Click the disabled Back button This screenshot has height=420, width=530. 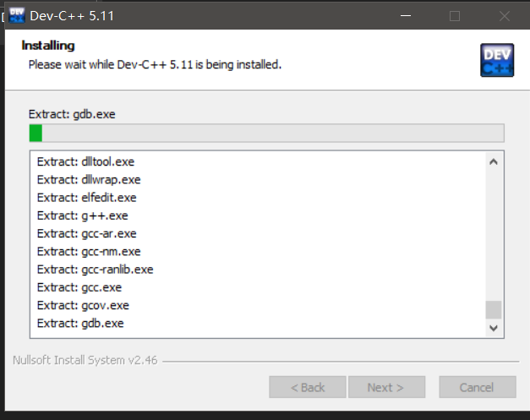pyautogui.click(x=308, y=387)
